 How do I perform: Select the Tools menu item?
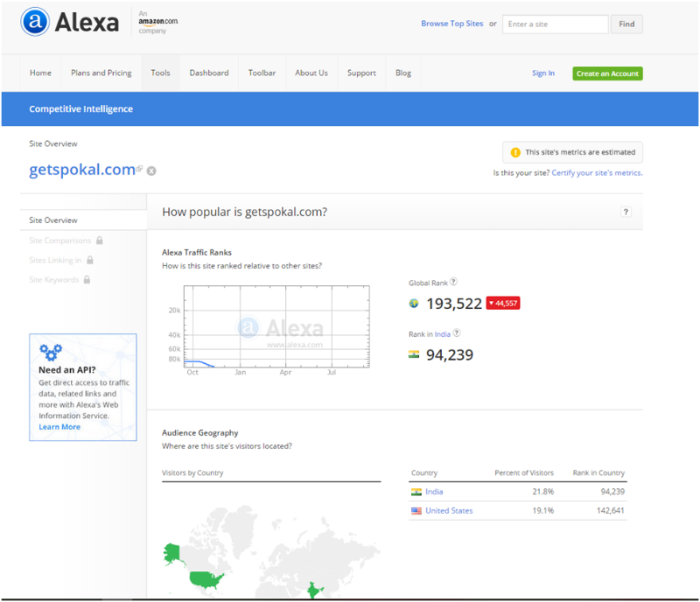click(160, 73)
